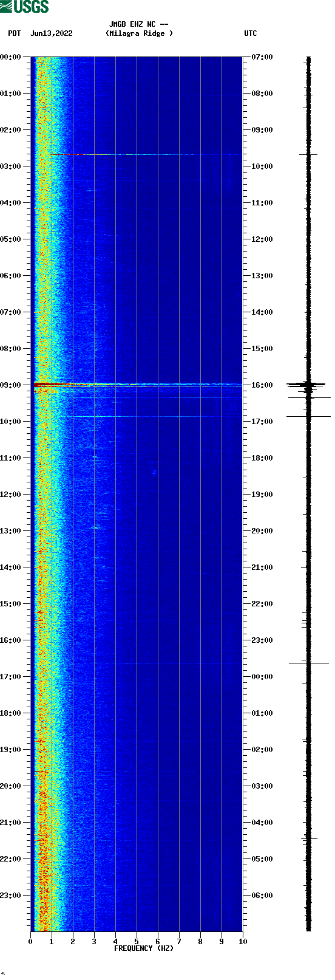Click the 21:00 UTC time label
This screenshot has height=980, width=335.
[262, 567]
